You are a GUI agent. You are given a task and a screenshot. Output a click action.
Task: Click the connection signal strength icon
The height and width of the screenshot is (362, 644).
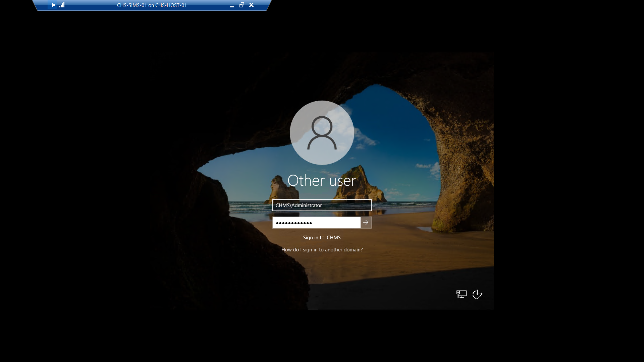click(62, 5)
